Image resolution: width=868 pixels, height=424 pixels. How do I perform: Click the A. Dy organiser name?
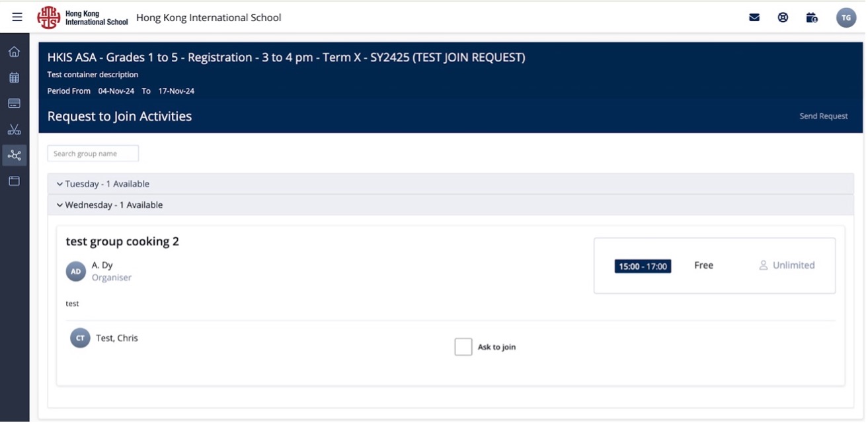click(x=102, y=265)
